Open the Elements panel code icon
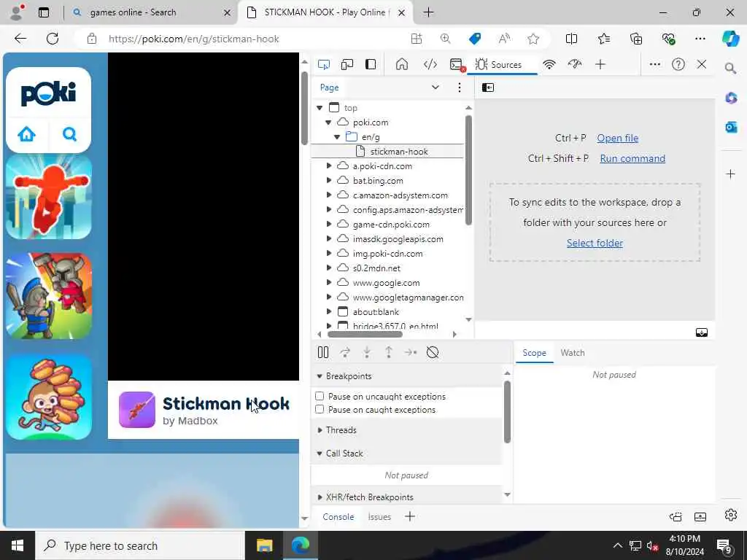Screen dimensions: 747x560 430,64
